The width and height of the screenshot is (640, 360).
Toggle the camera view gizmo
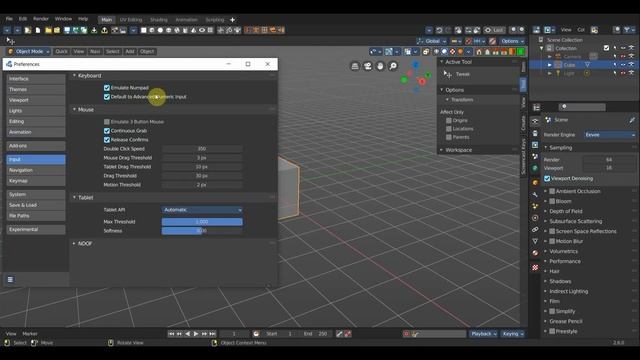tap(368, 66)
